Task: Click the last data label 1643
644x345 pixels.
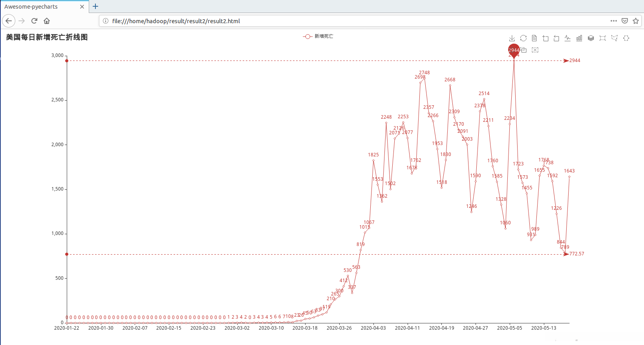Action: point(569,171)
